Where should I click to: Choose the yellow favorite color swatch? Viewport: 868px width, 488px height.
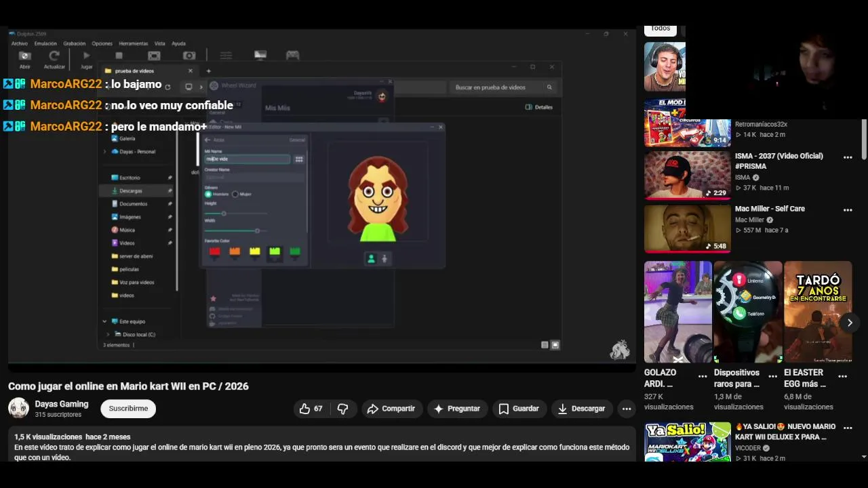click(x=254, y=251)
